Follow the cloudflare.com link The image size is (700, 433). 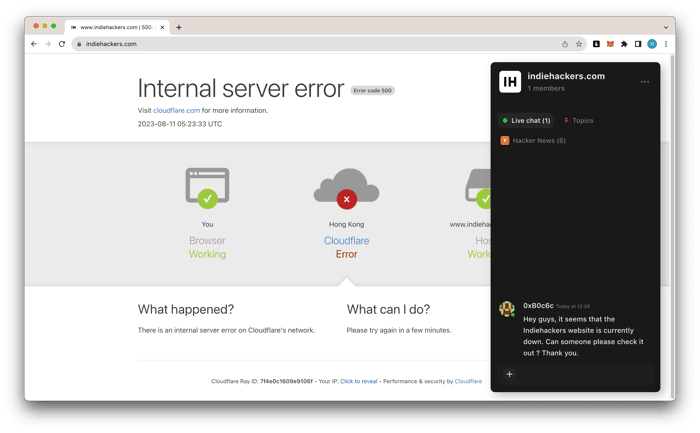point(176,110)
